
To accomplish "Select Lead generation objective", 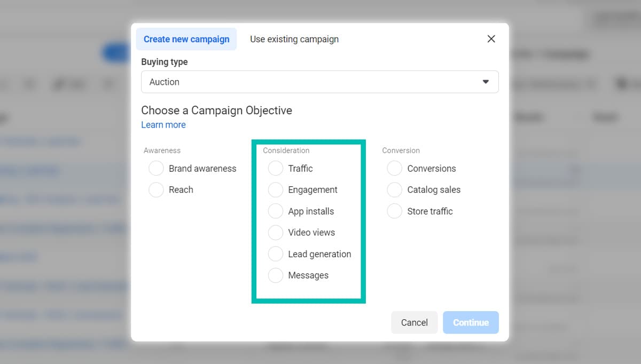I will coord(276,254).
